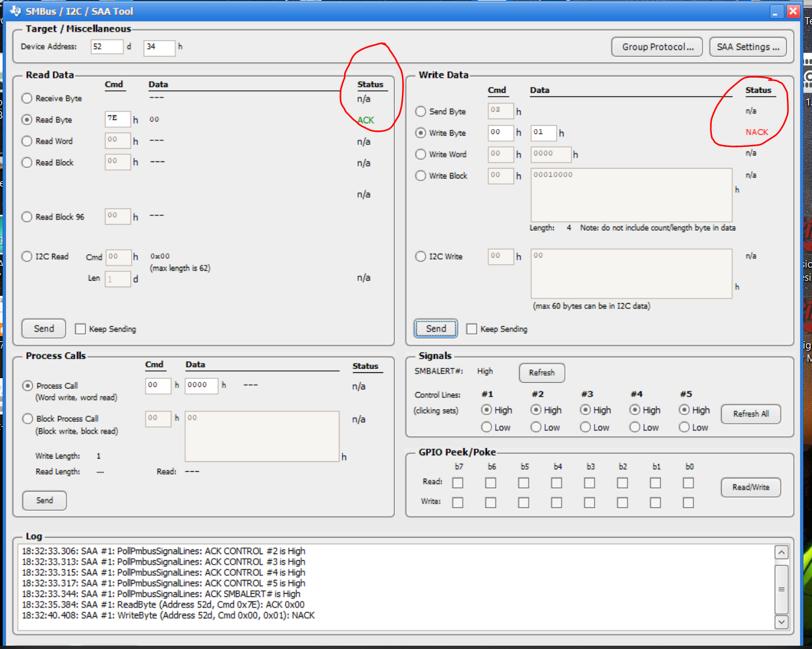This screenshot has height=649, width=812.
Task: Click the log scroll down arrow
Action: (x=781, y=621)
